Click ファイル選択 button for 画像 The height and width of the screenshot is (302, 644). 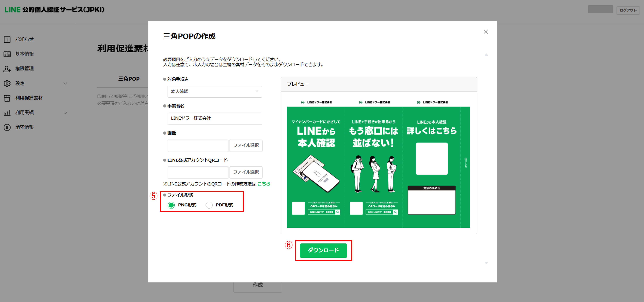point(246,145)
